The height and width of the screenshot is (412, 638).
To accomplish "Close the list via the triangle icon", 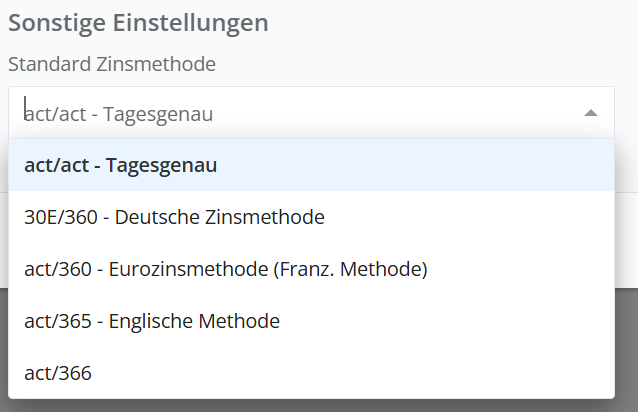I will [591, 113].
